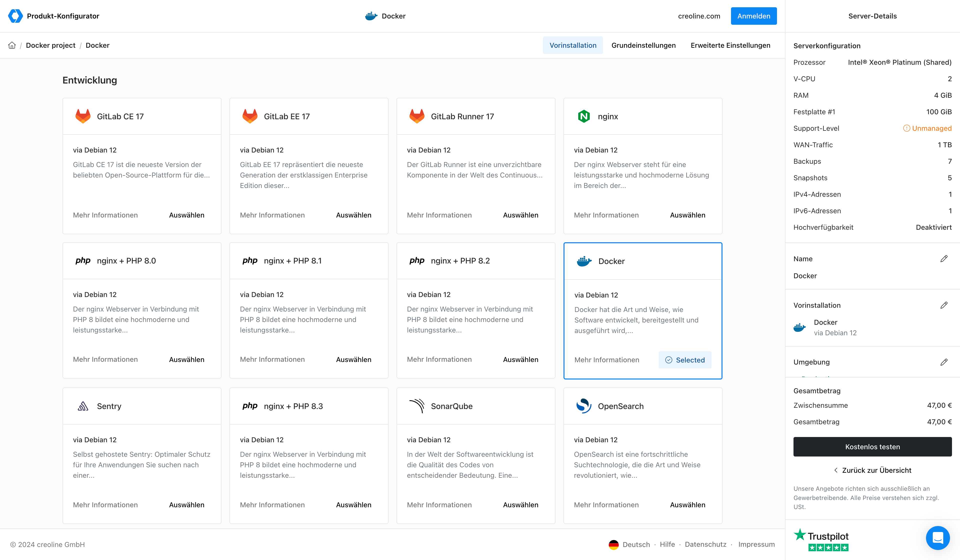The width and height of the screenshot is (960, 560).
Task: Choose nginx + PHP 8.1 via Auswählen
Action: [x=353, y=359]
